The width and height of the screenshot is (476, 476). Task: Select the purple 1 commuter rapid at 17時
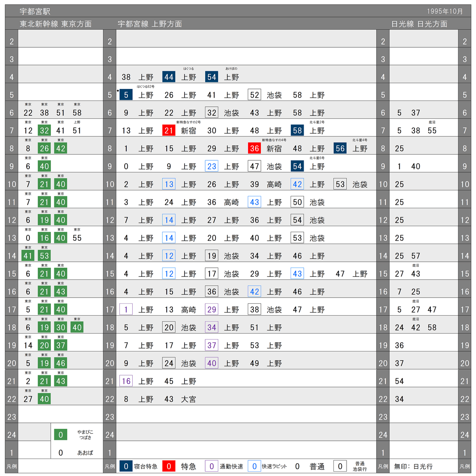click(x=126, y=309)
